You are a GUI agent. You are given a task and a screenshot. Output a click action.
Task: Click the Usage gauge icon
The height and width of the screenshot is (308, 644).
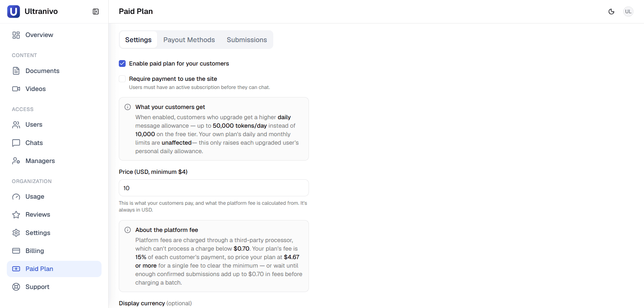click(x=16, y=197)
